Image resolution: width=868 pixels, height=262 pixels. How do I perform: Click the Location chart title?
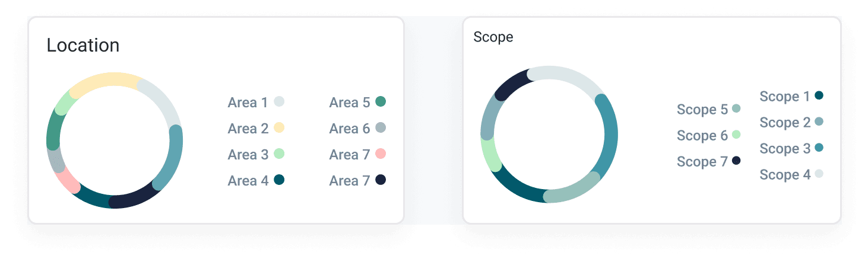pos(83,45)
